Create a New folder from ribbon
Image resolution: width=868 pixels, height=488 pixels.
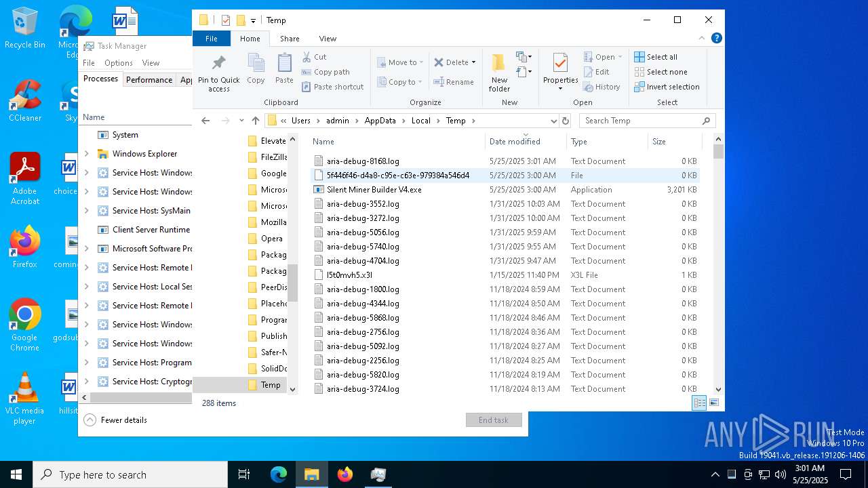tap(499, 73)
